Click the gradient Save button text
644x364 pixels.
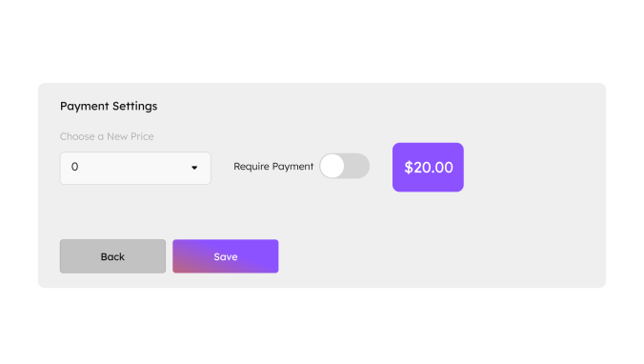(x=226, y=256)
